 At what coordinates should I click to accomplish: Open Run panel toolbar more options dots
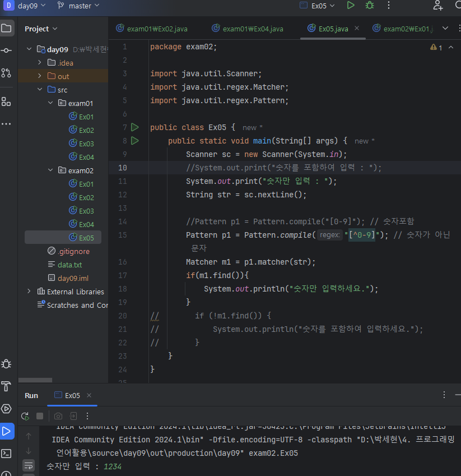87,416
